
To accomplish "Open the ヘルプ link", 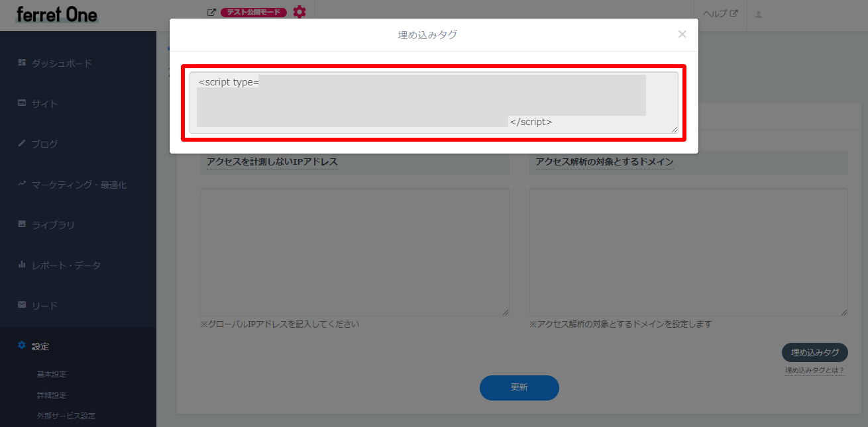I will 720,14.
